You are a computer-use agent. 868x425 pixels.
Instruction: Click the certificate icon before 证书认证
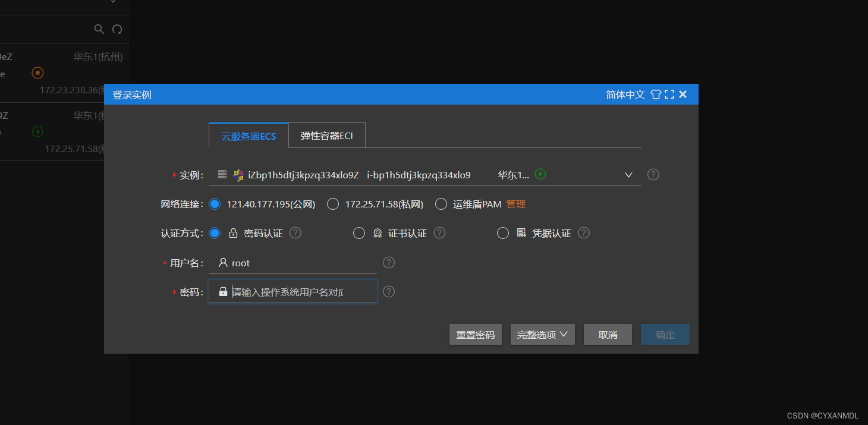(378, 233)
